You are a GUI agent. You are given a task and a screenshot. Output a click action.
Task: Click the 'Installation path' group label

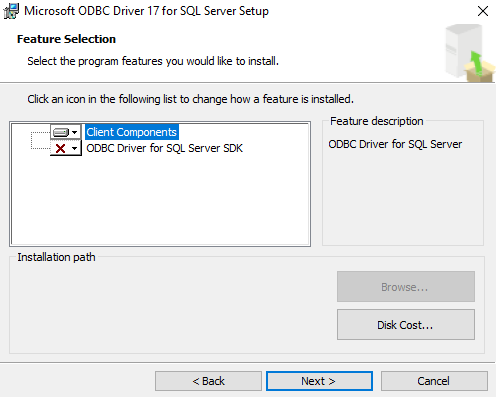tap(56, 257)
